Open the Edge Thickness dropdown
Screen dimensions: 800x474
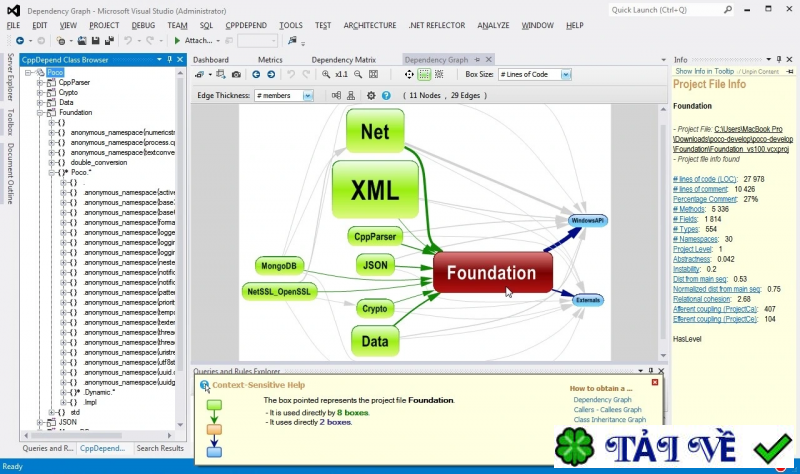click(x=308, y=95)
